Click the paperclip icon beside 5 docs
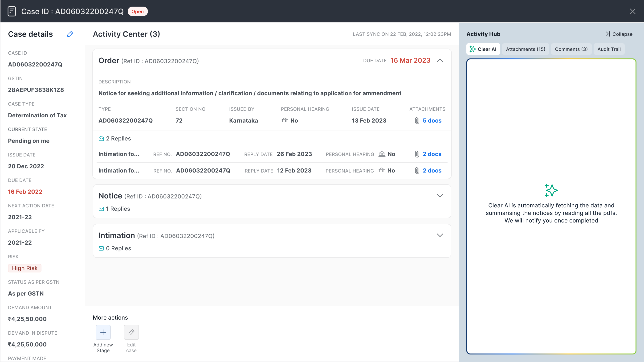The image size is (644, 362). (x=417, y=121)
